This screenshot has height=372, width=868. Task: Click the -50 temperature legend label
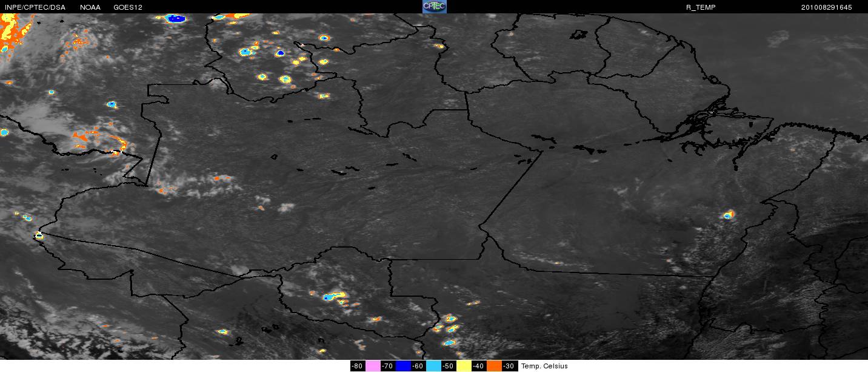(448, 366)
